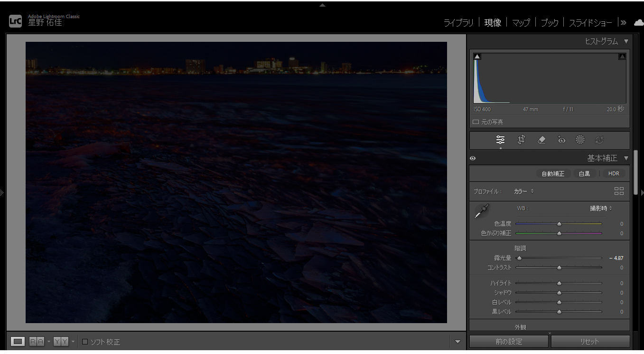Click the 白黒 treatment button
644x354 pixels.
[x=584, y=173]
